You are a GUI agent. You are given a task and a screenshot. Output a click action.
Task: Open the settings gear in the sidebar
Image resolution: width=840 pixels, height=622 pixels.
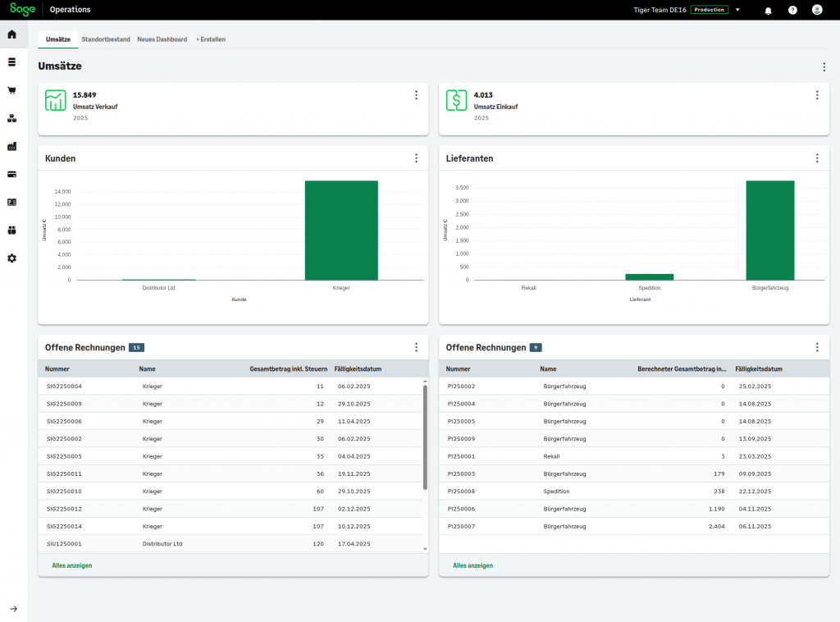[x=11, y=258]
